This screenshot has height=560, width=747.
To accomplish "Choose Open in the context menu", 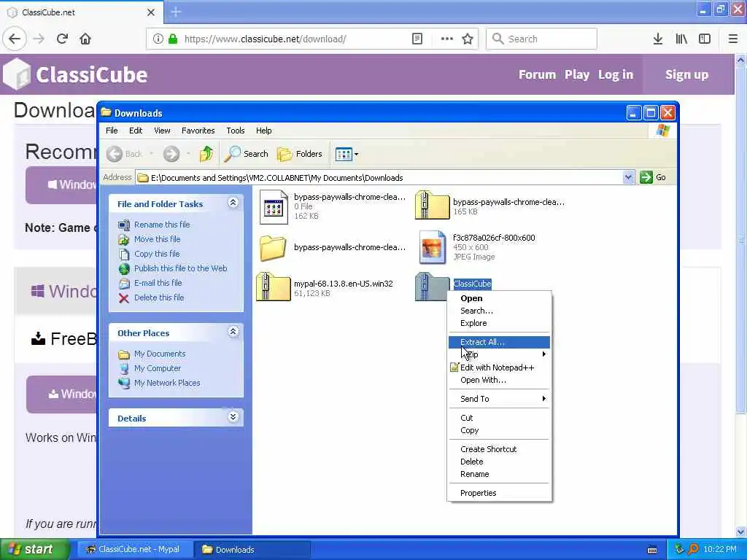I will point(499,298).
